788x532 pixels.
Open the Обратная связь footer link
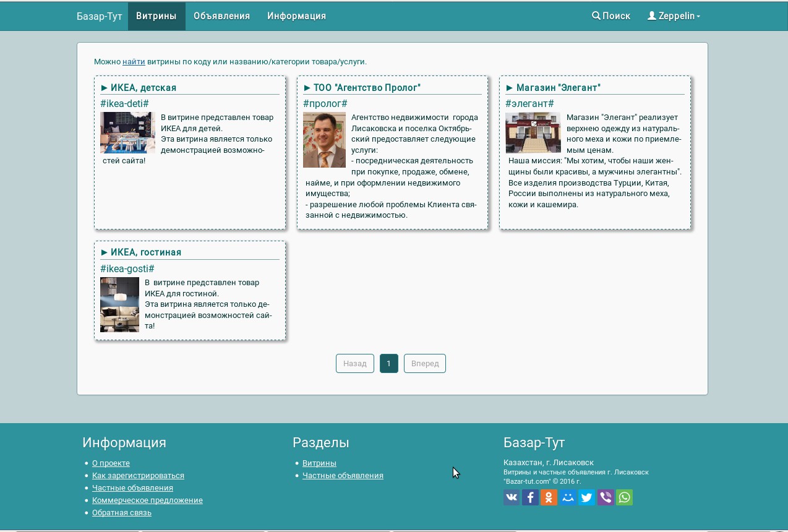[122, 513]
